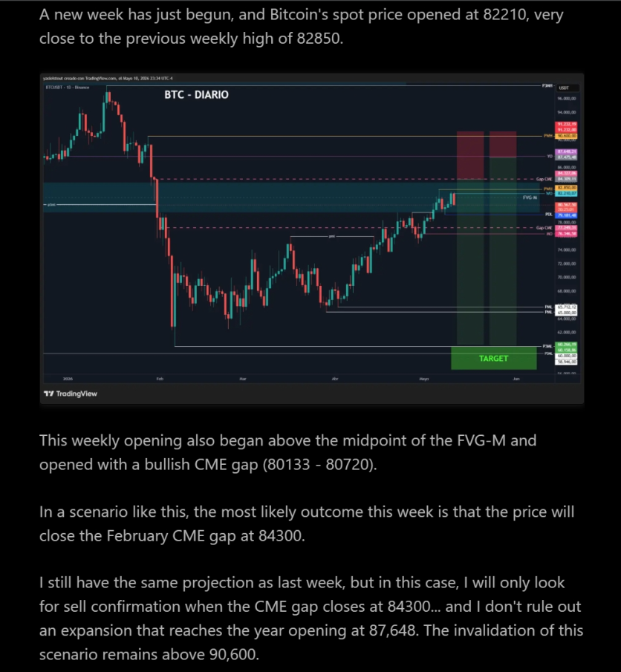Screen dimensions: 621x672
Task: Click the TradingView logo under the chart
Action: point(71,394)
